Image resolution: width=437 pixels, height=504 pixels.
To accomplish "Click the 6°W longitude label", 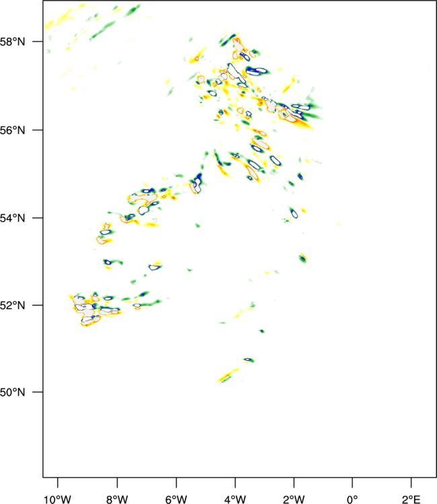I will 176,499.
